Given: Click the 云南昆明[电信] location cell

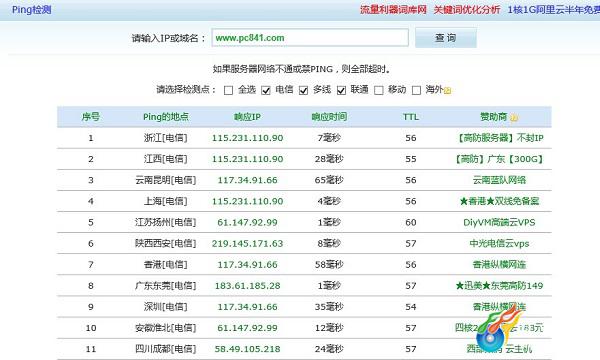Looking at the screenshot, I should (166, 180).
